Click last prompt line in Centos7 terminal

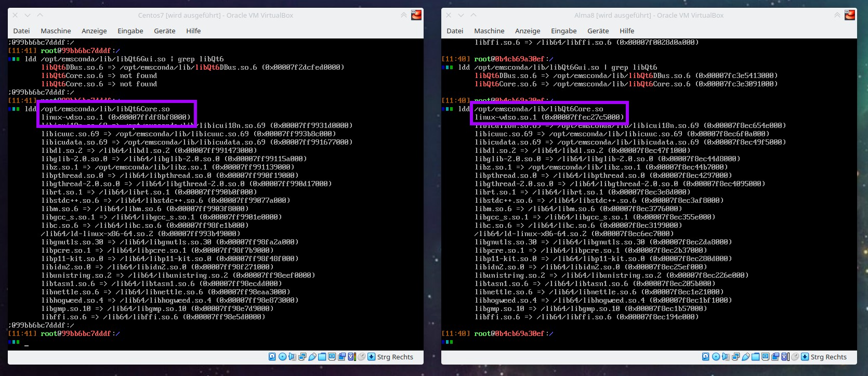point(64,333)
